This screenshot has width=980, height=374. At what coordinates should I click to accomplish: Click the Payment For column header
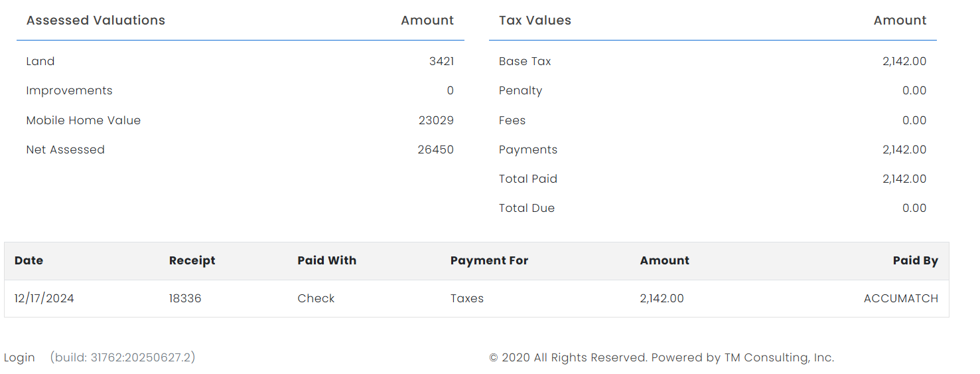489,260
